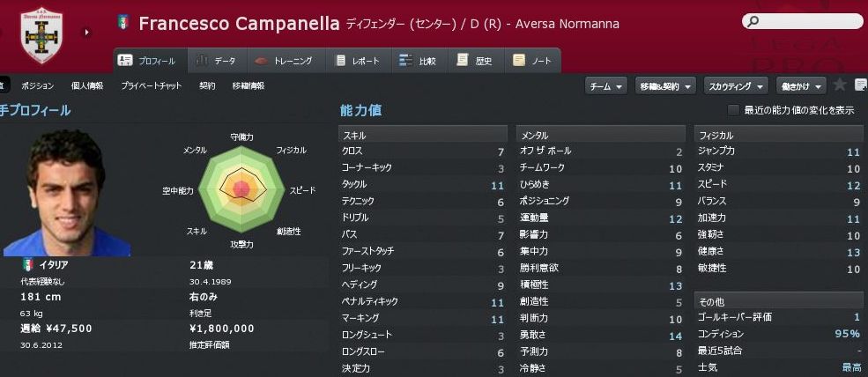Click the arrow beside the club crest
Screen dimensions: 868x377
pyautogui.click(x=86, y=33)
